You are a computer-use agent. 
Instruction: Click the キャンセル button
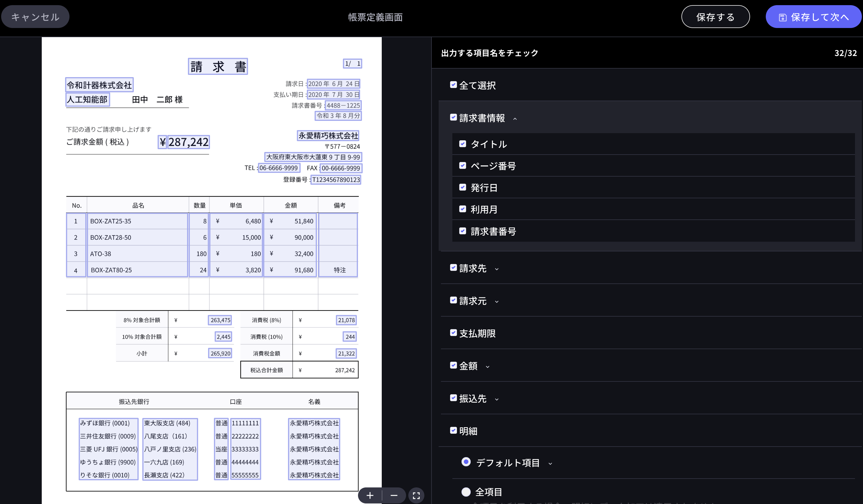35,17
